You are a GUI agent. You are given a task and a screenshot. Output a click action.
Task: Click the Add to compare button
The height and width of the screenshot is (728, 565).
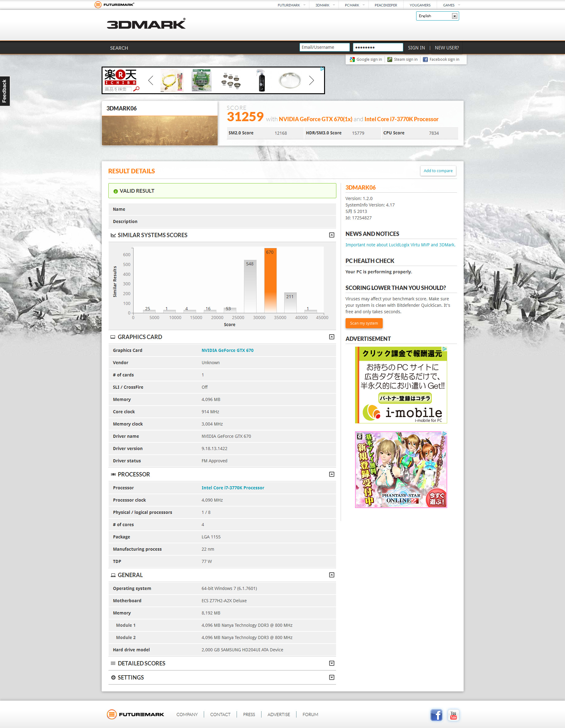pyautogui.click(x=438, y=171)
